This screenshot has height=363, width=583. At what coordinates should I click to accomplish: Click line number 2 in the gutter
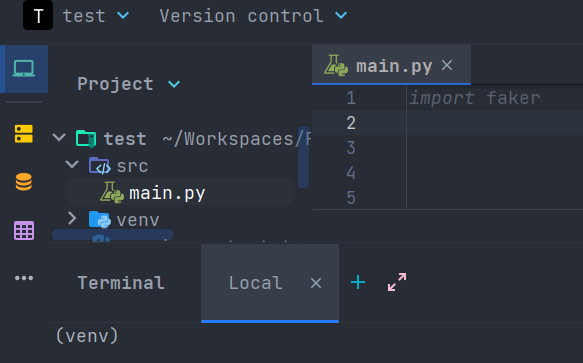(351, 123)
